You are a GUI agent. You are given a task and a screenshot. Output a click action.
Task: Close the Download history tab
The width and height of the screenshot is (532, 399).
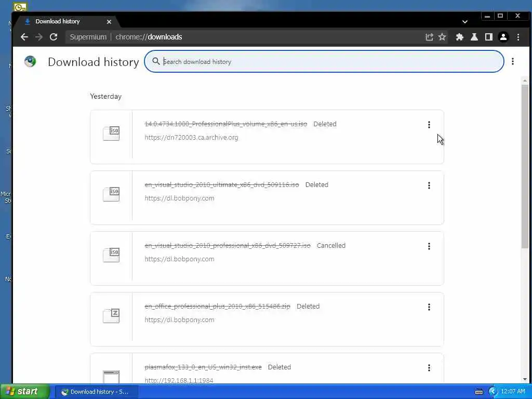[109, 22]
